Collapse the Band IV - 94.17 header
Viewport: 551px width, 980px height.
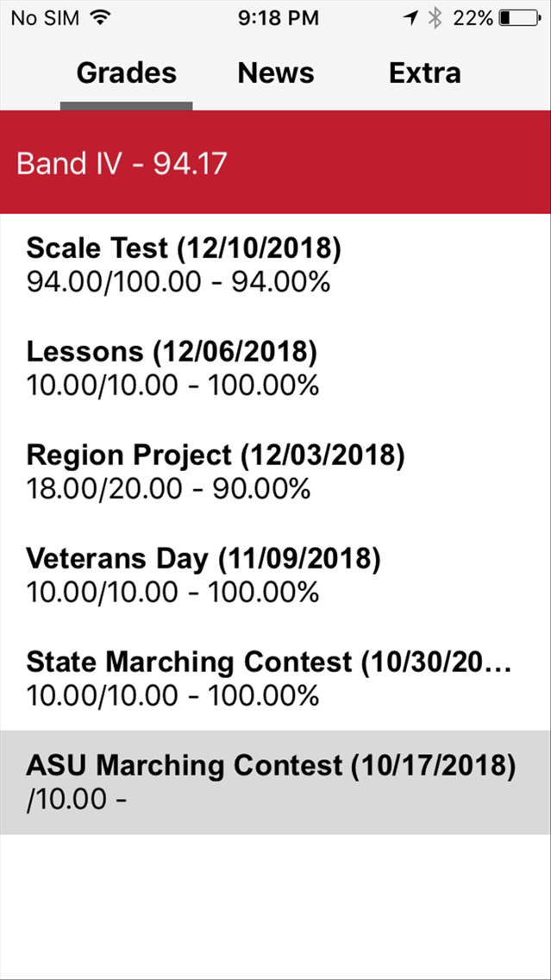point(276,162)
